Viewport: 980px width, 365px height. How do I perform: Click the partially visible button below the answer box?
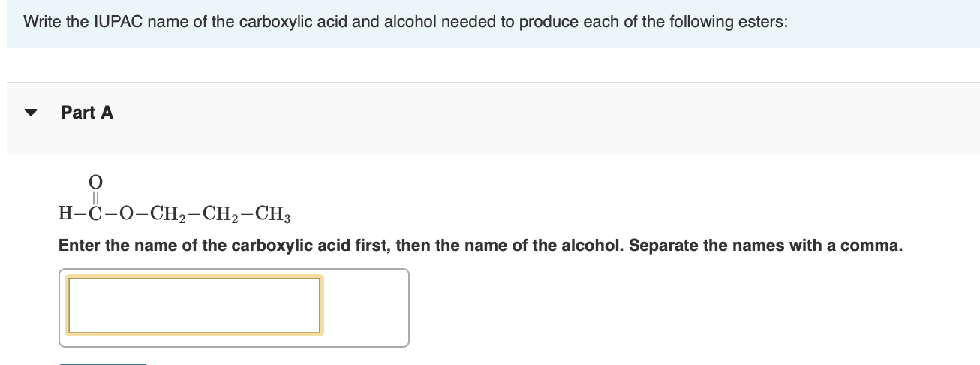(x=102, y=363)
